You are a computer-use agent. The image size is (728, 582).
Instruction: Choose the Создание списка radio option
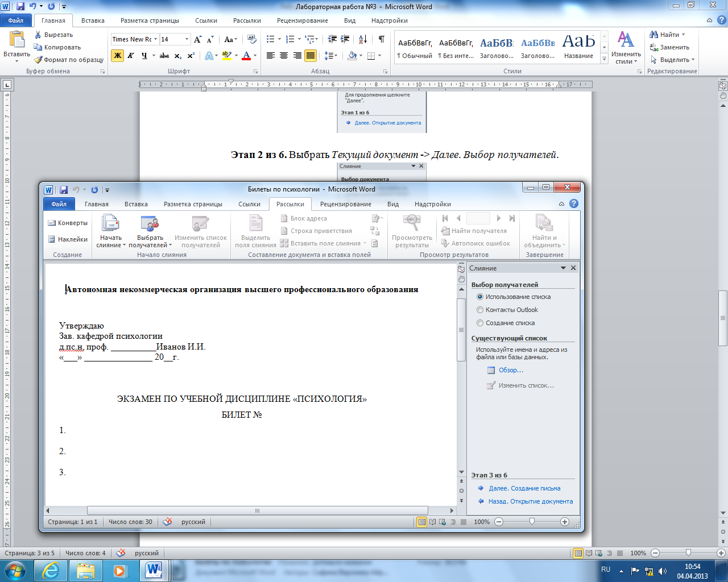point(480,323)
